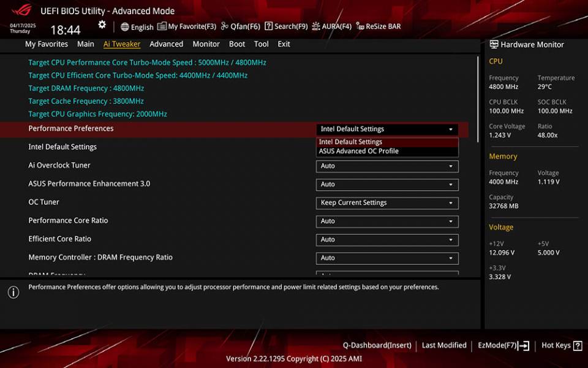Select Ai Overclock Tuner label
This screenshot has height=368, width=588.
59,165
